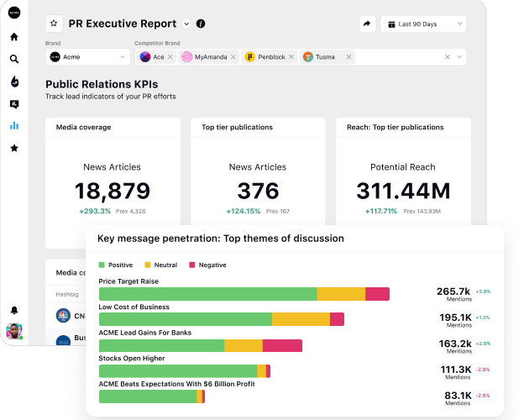Screen dimensions: 524x420
Task: Click ACME Beats Expectations green bar
Action: pos(148,396)
